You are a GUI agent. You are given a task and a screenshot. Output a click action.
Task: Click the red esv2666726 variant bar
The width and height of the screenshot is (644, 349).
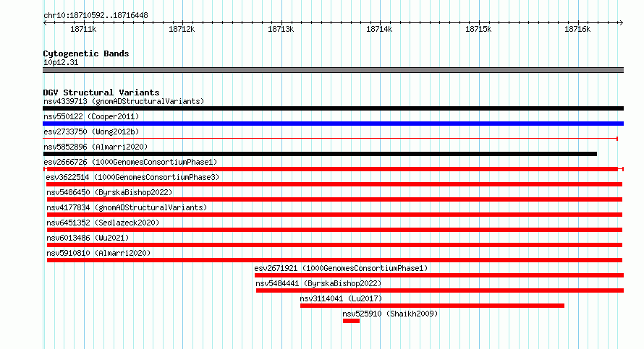(333, 169)
